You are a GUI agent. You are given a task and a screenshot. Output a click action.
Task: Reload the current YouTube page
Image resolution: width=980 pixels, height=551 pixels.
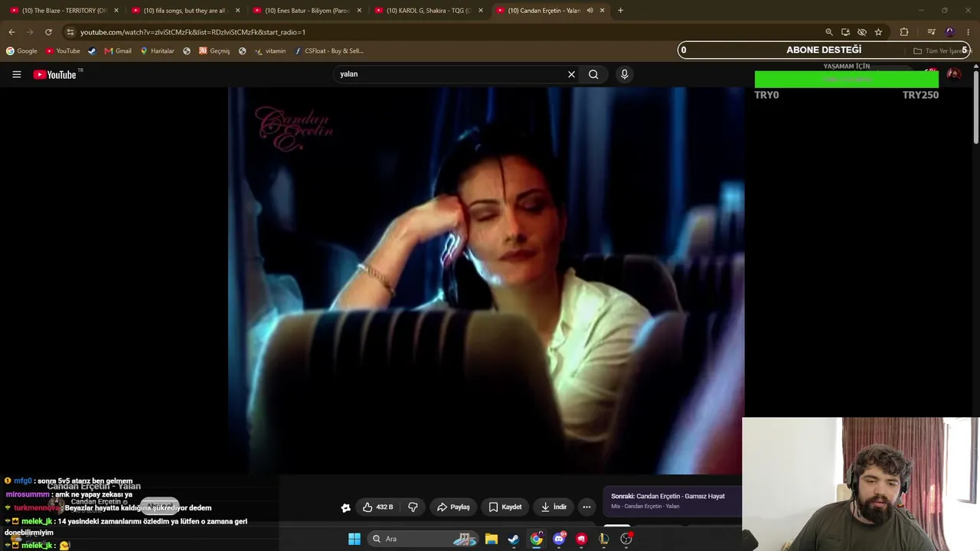(x=48, y=32)
